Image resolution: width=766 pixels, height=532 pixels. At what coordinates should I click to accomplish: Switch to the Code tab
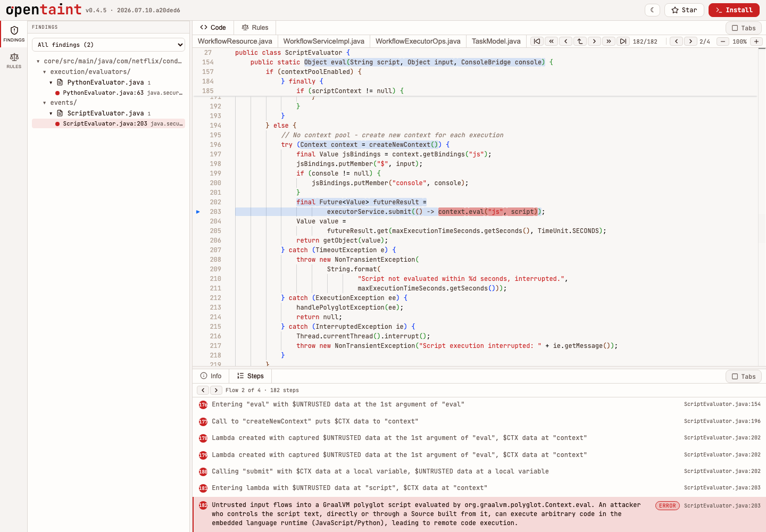pos(213,28)
